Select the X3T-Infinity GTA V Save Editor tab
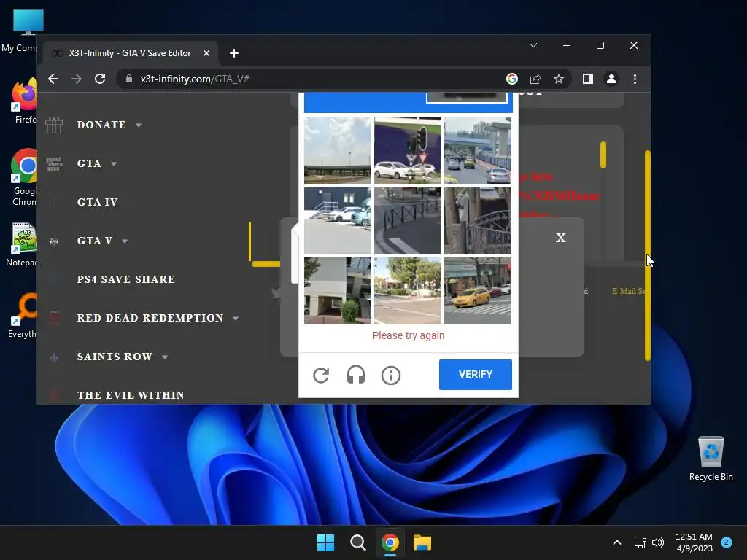Image resolution: width=747 pixels, height=560 pixels. pos(131,53)
